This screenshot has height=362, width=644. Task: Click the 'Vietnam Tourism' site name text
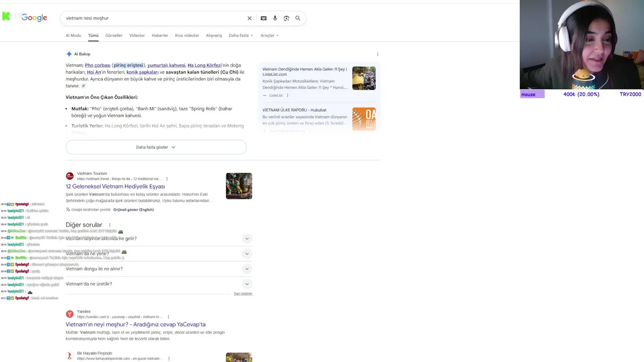click(x=92, y=173)
